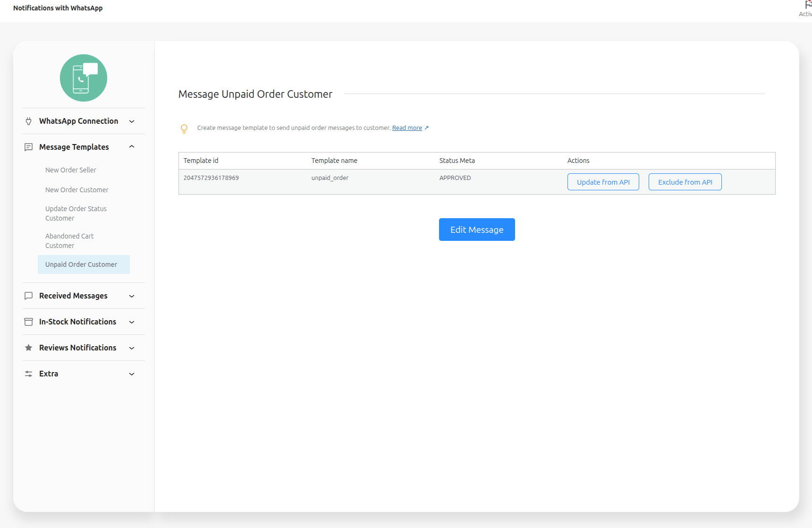
Task: Expand the Received Messages chevron
Action: click(132, 296)
